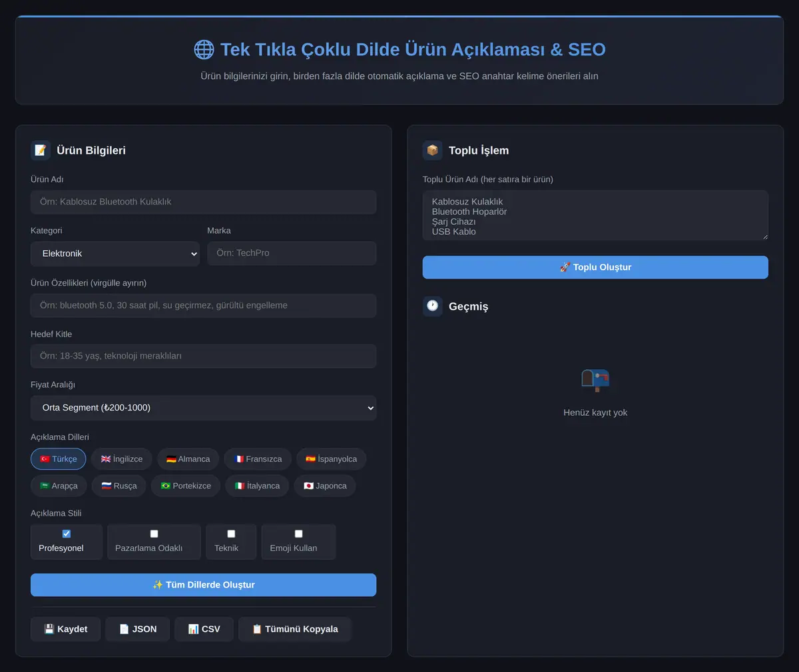This screenshot has height=672, width=799.
Task: Toggle Rusça language chip
Action: [x=119, y=486]
